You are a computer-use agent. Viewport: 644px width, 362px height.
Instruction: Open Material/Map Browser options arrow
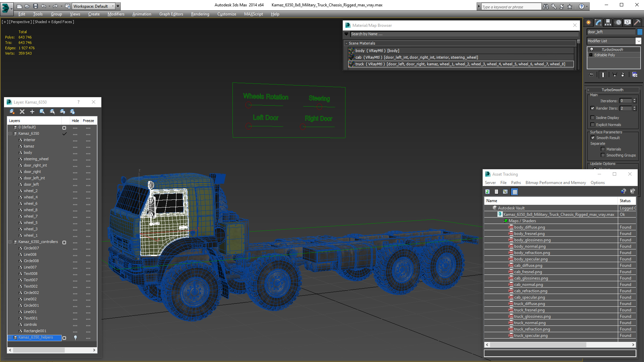(346, 34)
